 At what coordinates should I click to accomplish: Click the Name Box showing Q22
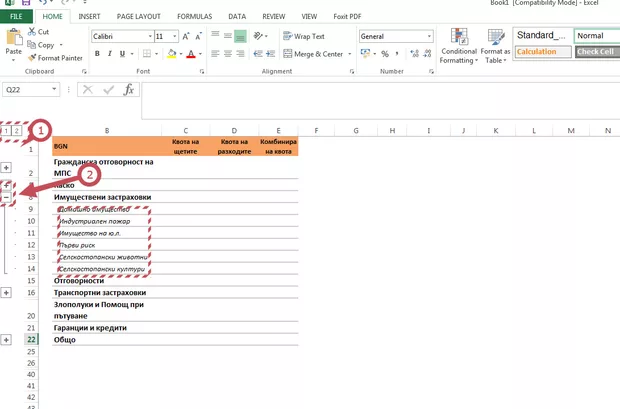point(28,90)
